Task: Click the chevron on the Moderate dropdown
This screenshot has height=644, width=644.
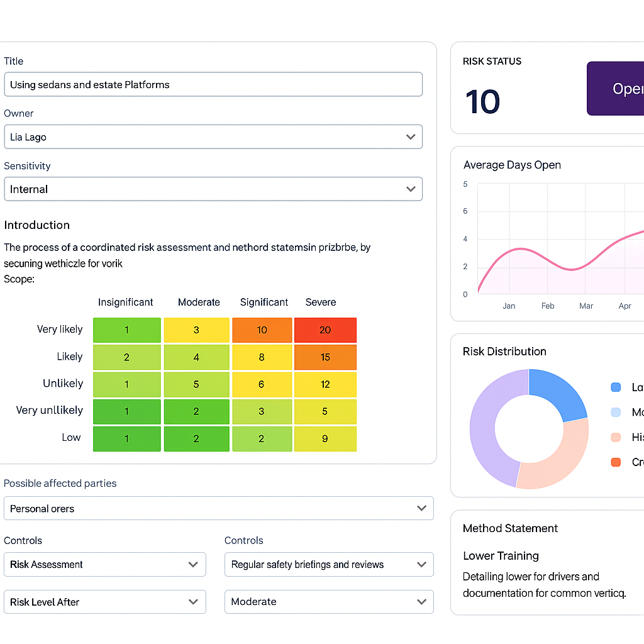Action: tap(421, 602)
